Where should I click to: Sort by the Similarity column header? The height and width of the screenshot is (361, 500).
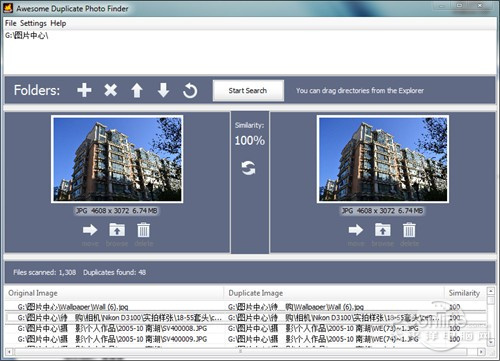coord(465,293)
